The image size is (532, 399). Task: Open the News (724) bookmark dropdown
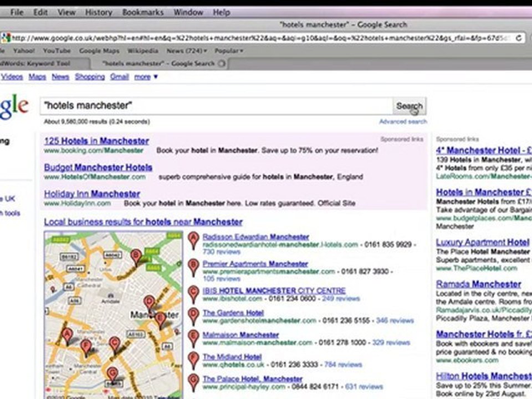187,51
